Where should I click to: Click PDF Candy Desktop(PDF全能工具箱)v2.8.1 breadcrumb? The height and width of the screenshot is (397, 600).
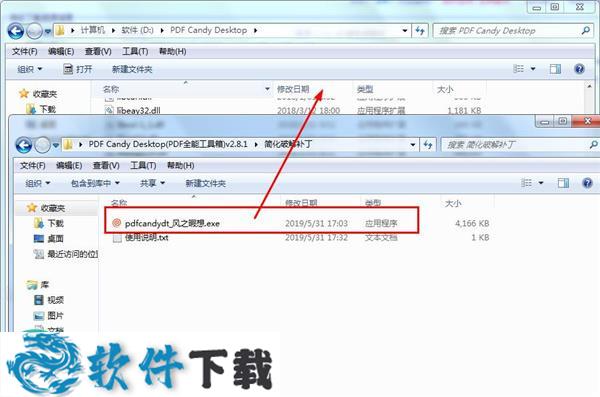coord(168,144)
